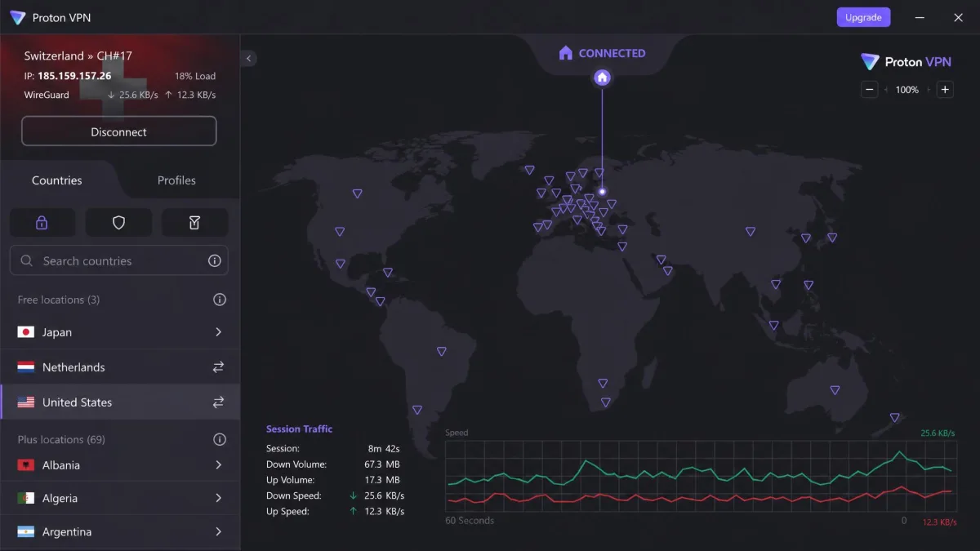980x551 pixels.
Task: Click the Netherlands flag icon
Action: pyautogui.click(x=26, y=367)
